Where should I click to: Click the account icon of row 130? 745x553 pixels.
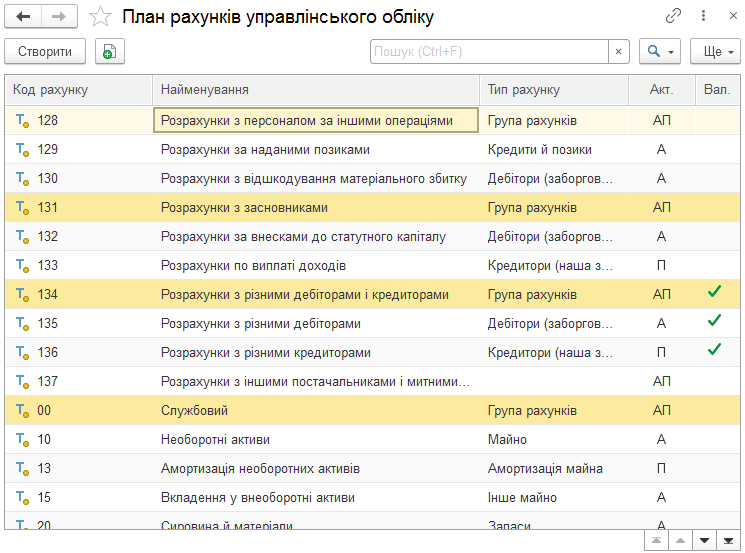point(23,179)
